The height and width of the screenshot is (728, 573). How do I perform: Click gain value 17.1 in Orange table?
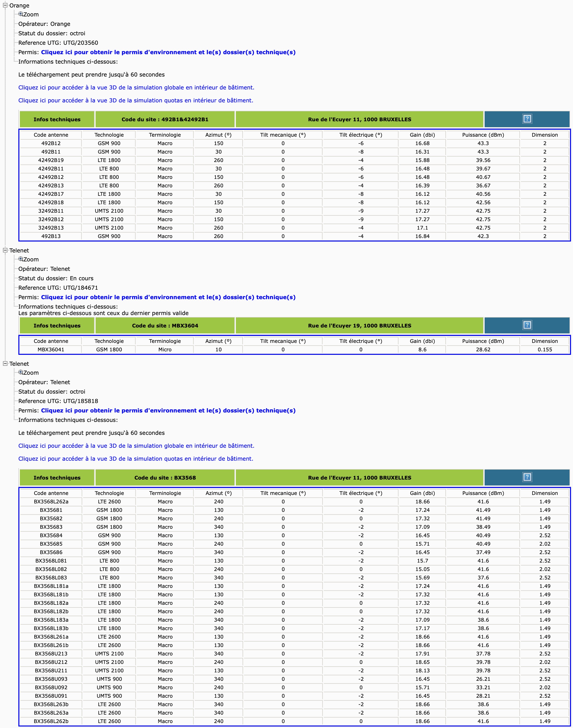click(x=422, y=228)
